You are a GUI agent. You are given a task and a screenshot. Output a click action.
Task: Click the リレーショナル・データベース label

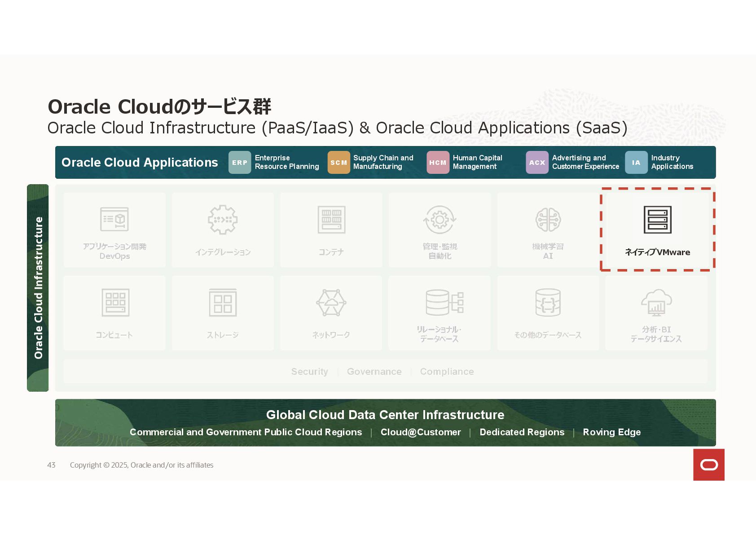click(x=439, y=334)
